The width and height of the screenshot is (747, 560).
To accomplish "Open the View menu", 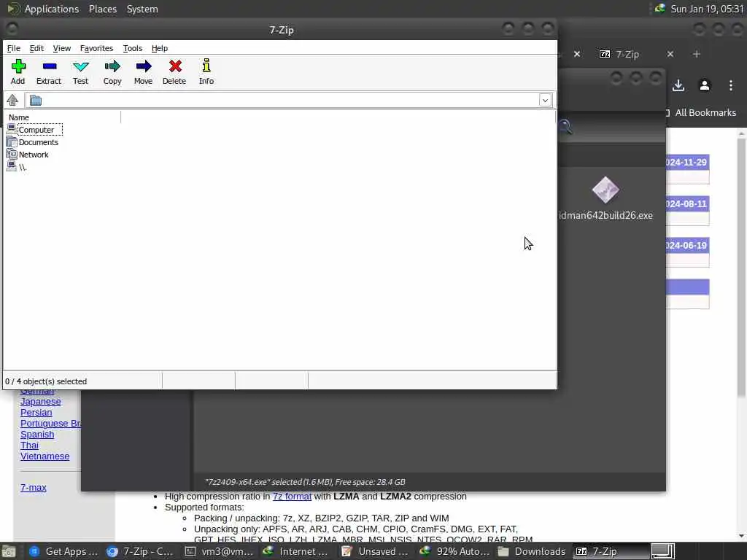I will pyautogui.click(x=62, y=48).
